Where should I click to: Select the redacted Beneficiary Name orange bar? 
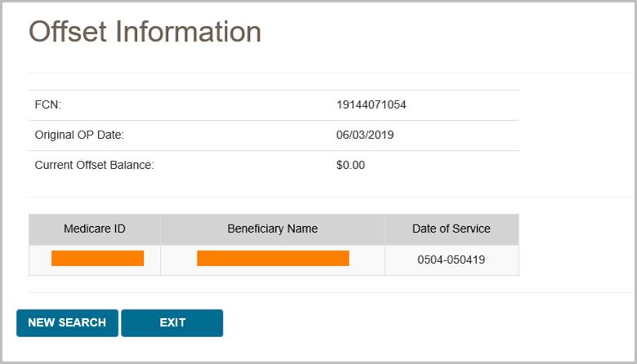pos(273,259)
